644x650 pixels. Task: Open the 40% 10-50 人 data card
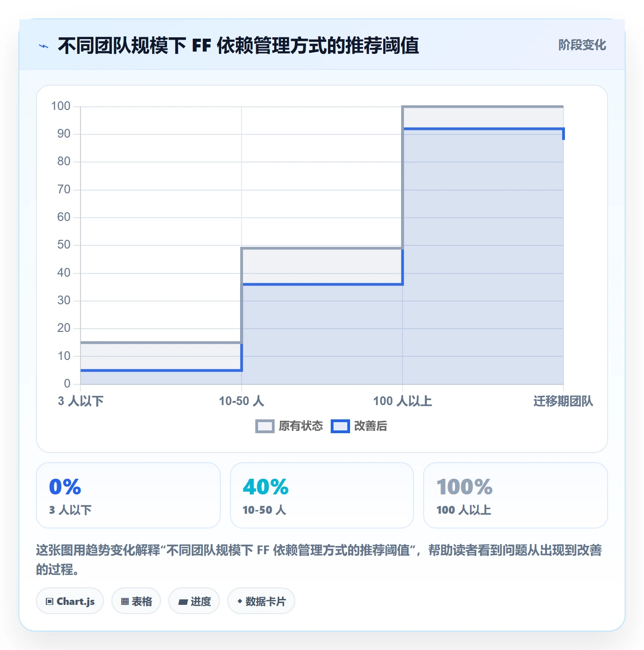(x=322, y=495)
